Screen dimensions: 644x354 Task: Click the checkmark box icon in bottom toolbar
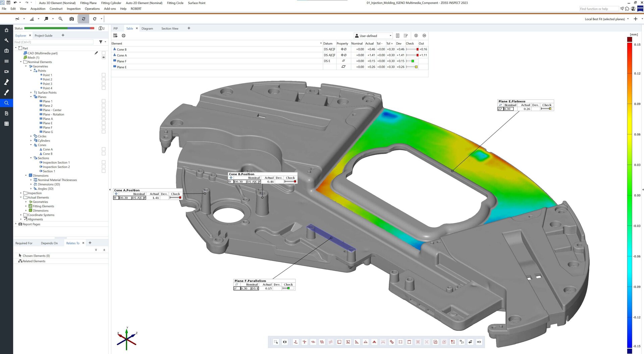435,342
